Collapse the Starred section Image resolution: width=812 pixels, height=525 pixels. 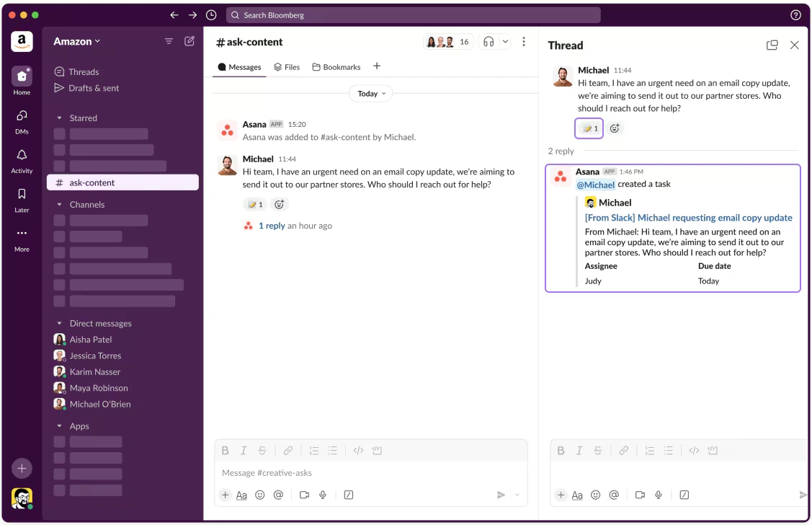point(60,118)
